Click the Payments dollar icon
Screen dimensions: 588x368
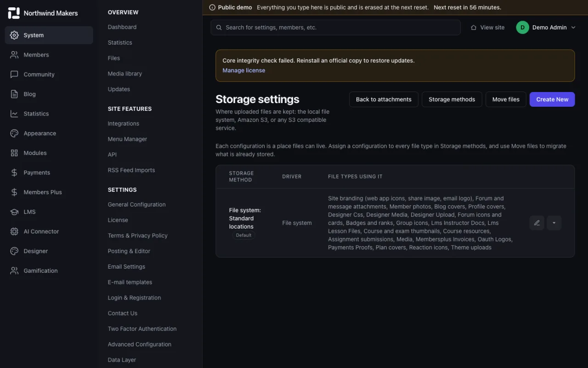[x=14, y=172]
